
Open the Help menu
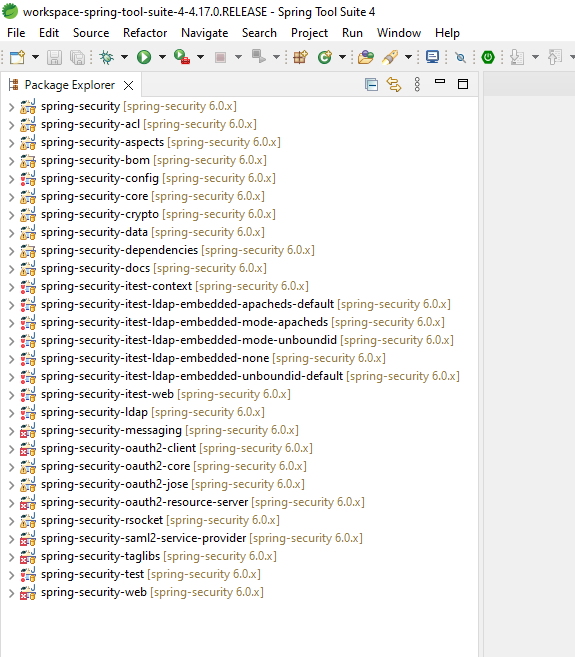pyautogui.click(x=447, y=33)
